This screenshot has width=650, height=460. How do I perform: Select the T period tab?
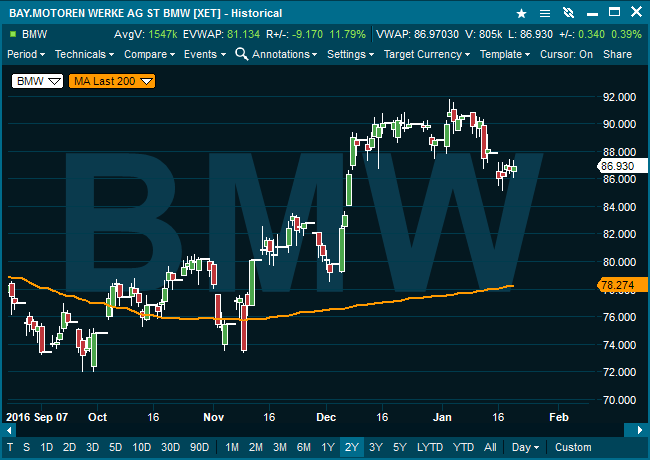10,447
